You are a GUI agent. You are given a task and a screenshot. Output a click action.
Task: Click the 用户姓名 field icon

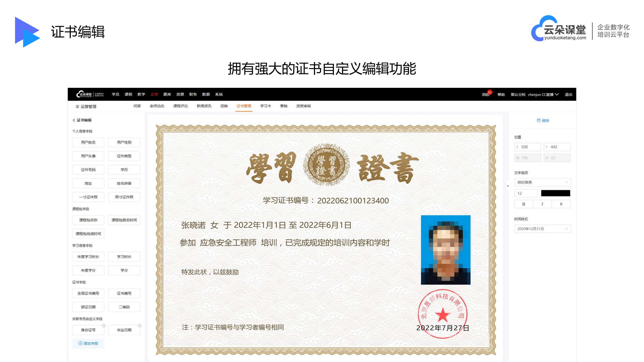point(88,142)
